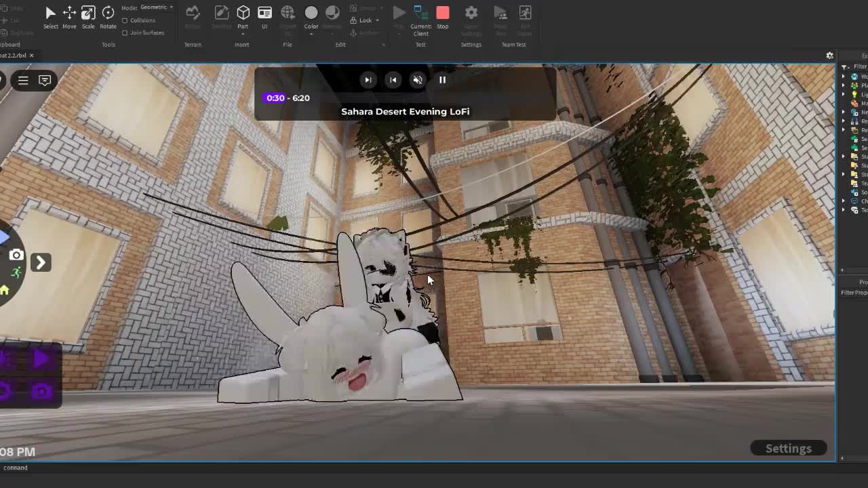Screen dimensions: 868x488
Task: Open the in-game hamburger menu
Action: point(23,81)
